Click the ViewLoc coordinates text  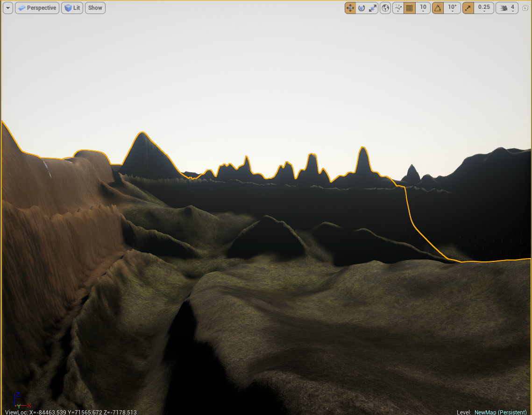tap(71, 412)
